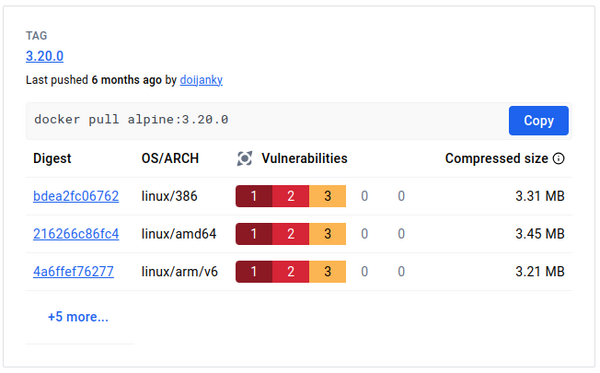Open the doijanky user profile link
This screenshot has height=373, width=600.
coord(201,80)
